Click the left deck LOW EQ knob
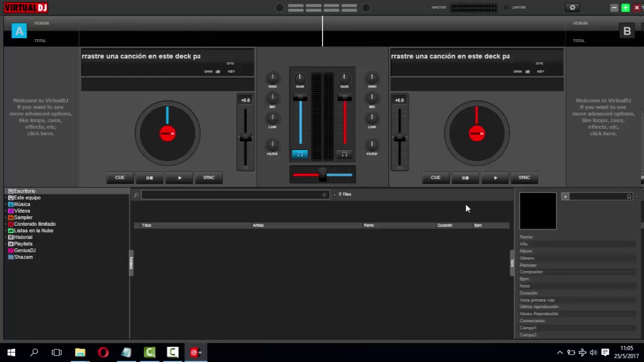 tap(272, 119)
